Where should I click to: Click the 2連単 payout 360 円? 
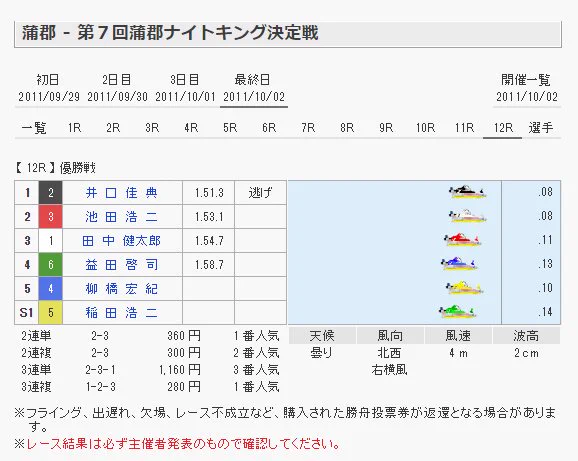(x=184, y=336)
